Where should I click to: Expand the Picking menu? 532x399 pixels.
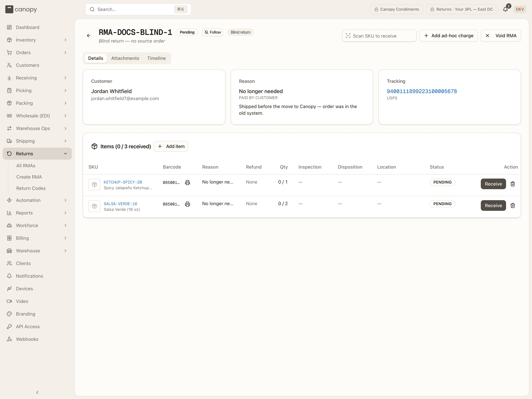(37, 90)
